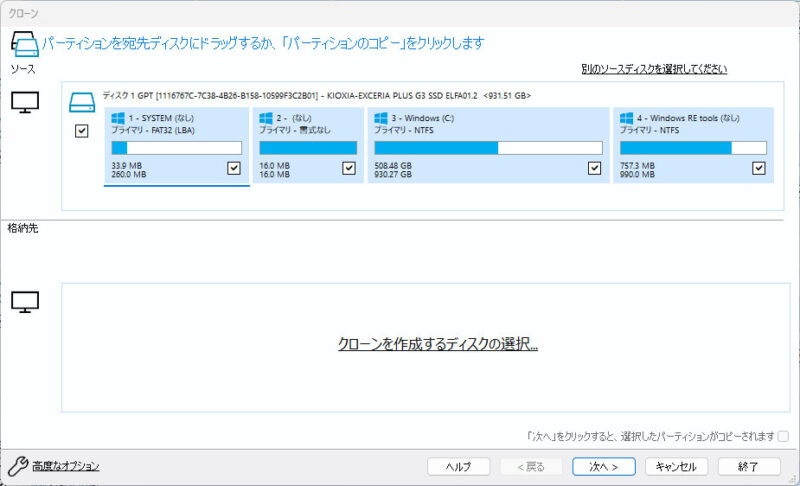This screenshot has width=800, height=486.
Task: Click the destination monitor icon
Action: tap(24, 301)
